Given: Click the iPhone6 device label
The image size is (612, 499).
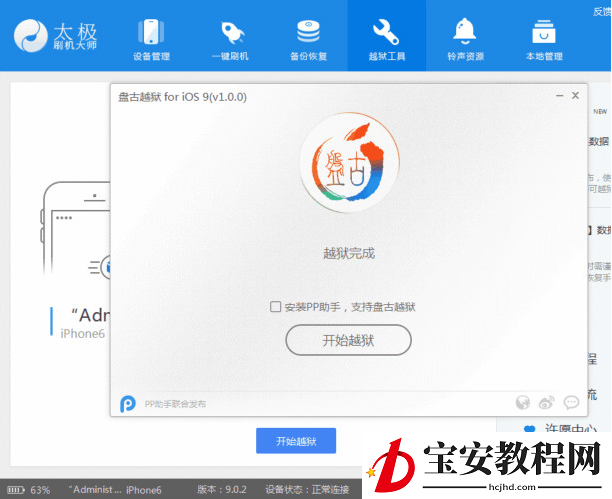Looking at the screenshot, I should pos(83,333).
